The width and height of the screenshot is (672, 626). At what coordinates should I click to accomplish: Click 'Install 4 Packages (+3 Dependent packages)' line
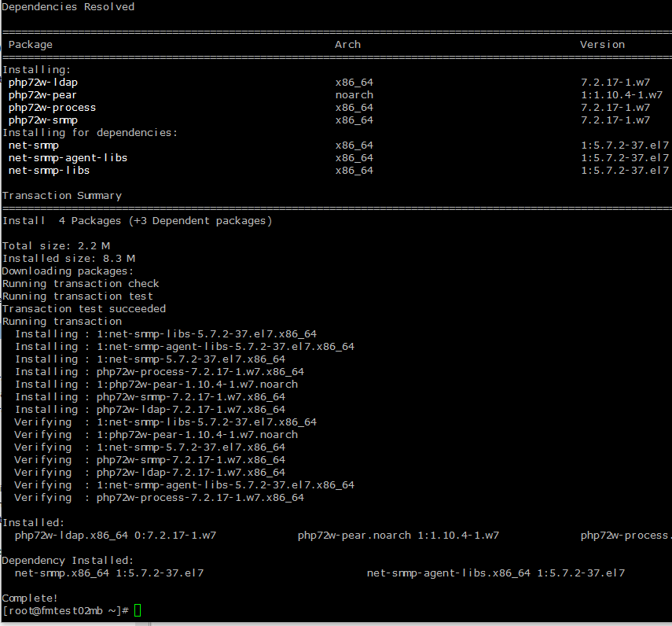(137, 221)
